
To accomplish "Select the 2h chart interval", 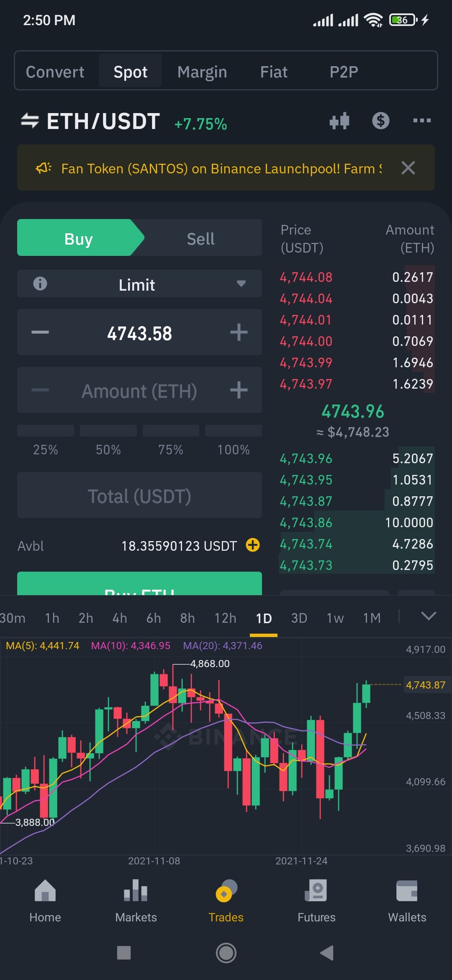I will [x=86, y=618].
